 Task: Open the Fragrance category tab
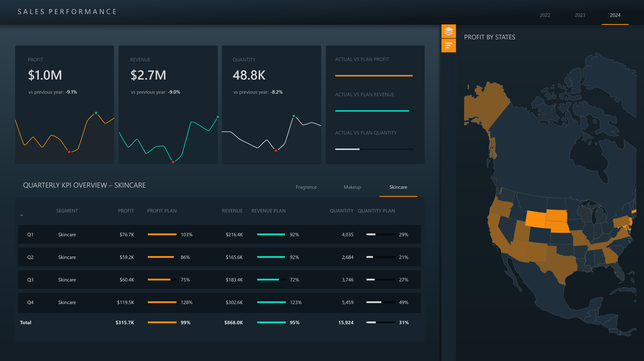[x=306, y=187]
